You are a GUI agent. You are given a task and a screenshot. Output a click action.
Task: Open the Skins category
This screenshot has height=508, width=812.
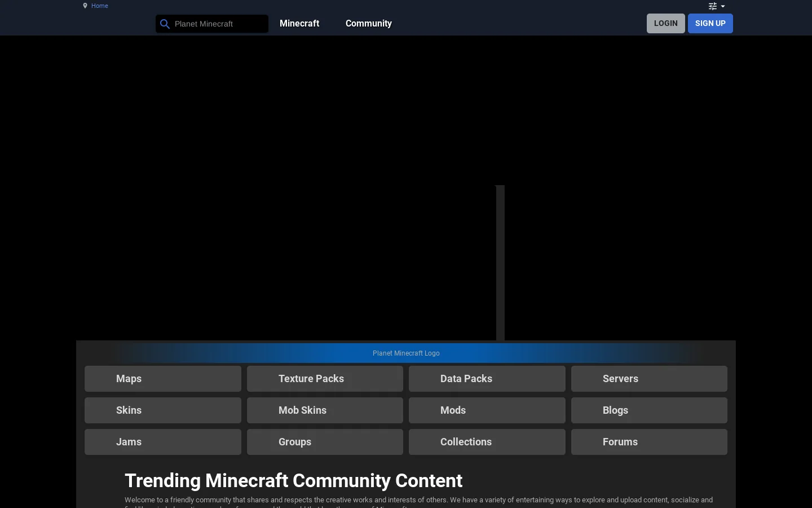(163, 410)
